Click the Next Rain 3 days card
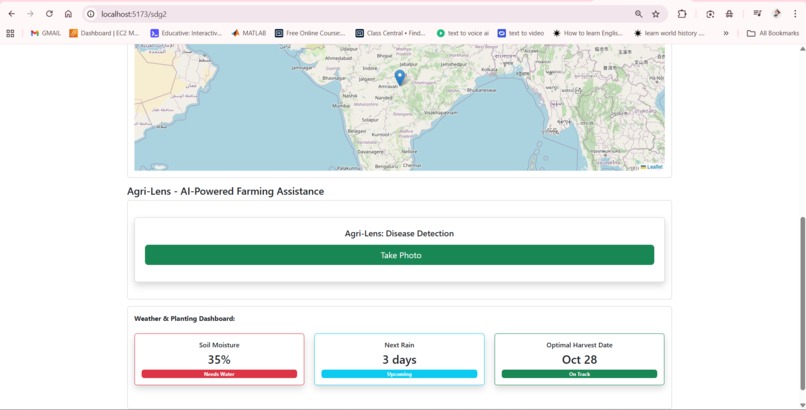The height and width of the screenshot is (410, 806). pos(399,359)
